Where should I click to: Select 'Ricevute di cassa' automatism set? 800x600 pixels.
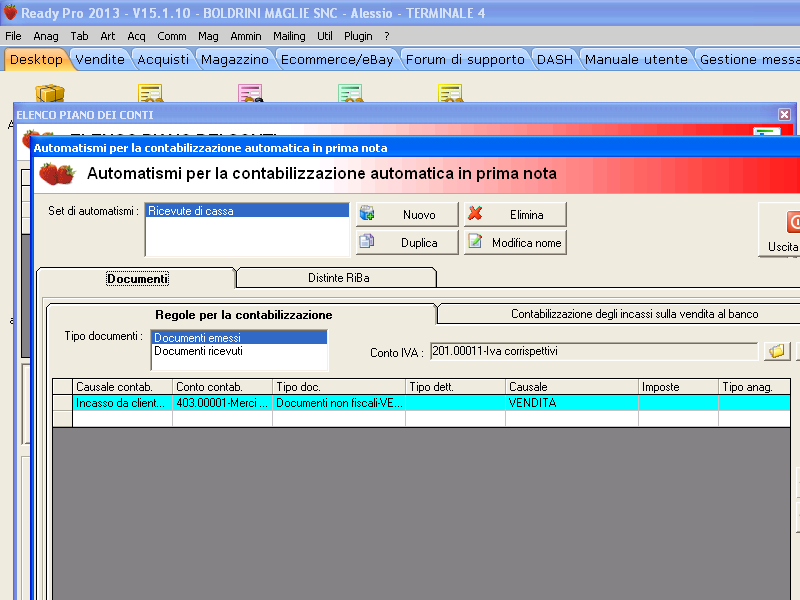coord(247,211)
